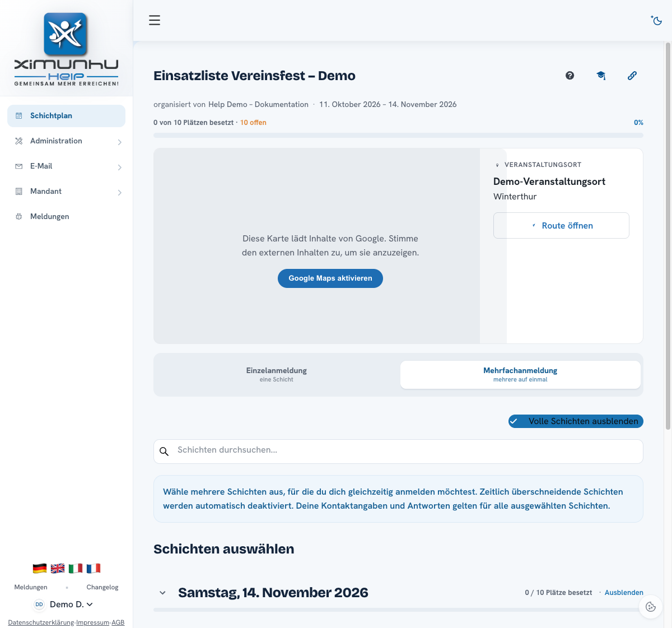
Task: Click Ausblenden link for Samstag
Action: 624,593
